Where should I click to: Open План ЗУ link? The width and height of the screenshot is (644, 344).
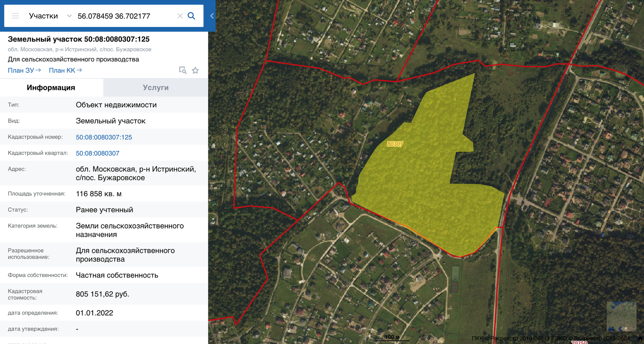coord(24,70)
